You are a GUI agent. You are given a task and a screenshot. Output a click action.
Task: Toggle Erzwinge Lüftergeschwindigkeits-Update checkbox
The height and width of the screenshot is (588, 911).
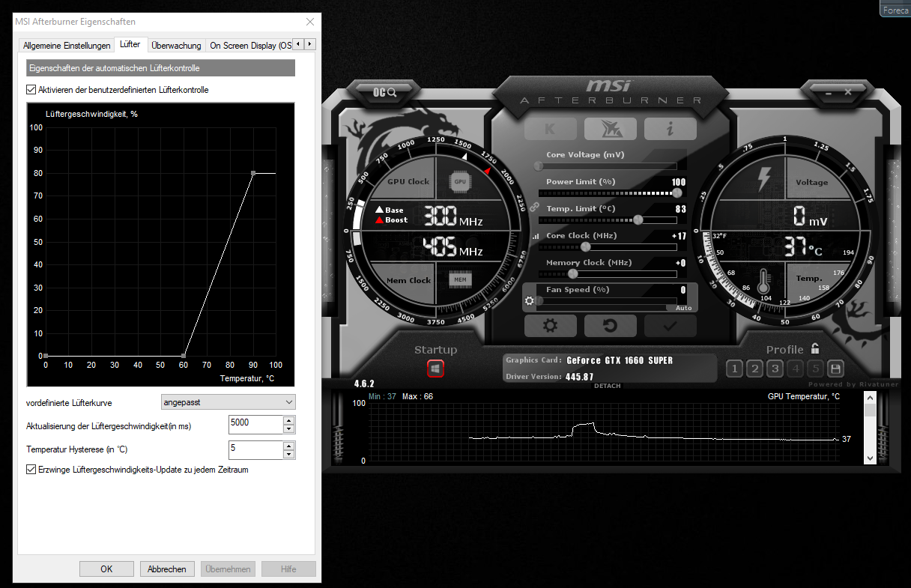[x=31, y=470]
